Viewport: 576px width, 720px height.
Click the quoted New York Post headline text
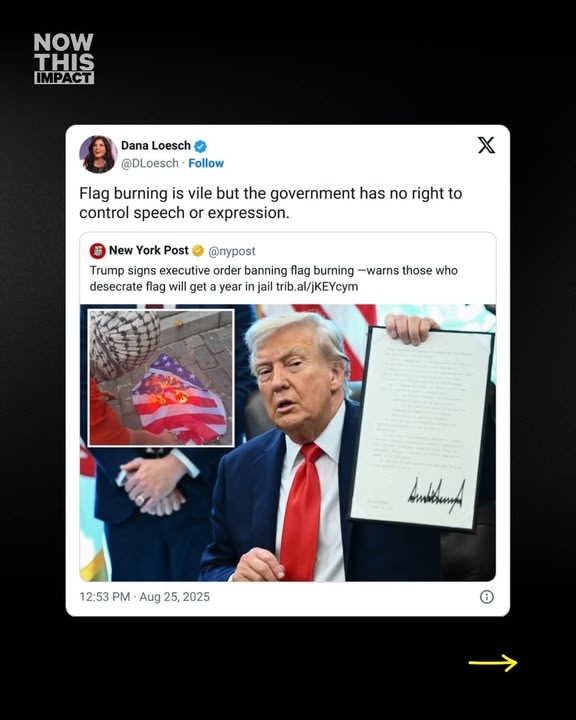pos(273,278)
